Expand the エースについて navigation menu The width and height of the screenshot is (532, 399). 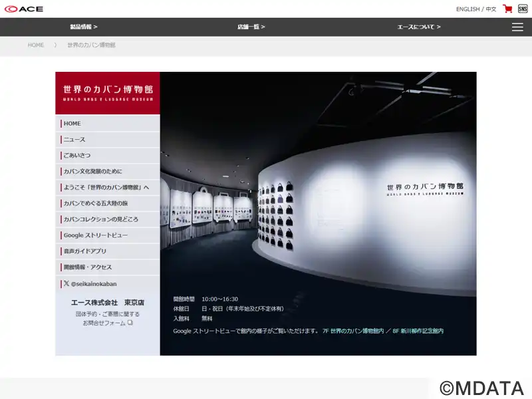pyautogui.click(x=419, y=27)
